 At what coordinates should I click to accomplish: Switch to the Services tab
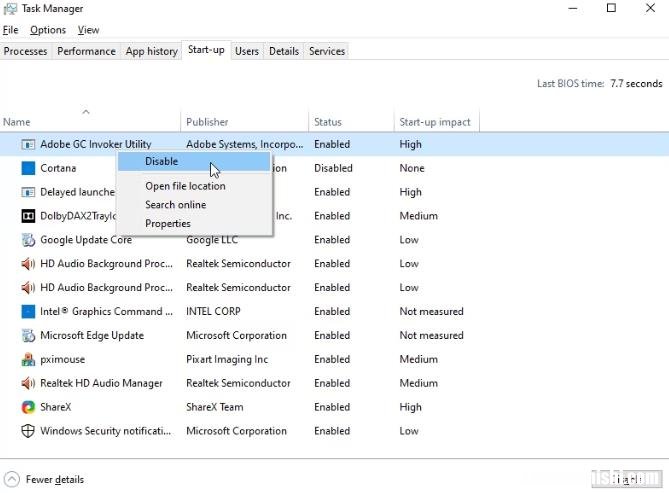tap(327, 51)
